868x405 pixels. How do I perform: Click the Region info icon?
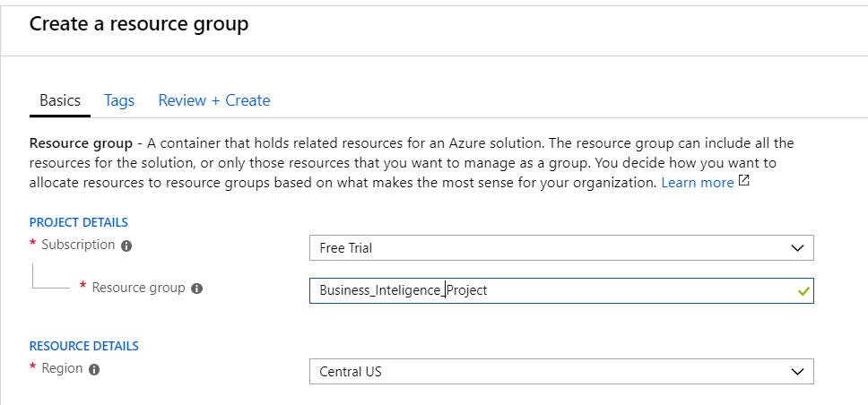(x=94, y=368)
